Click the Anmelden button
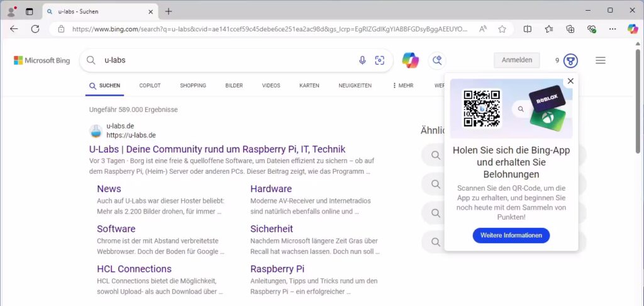 pyautogui.click(x=517, y=60)
